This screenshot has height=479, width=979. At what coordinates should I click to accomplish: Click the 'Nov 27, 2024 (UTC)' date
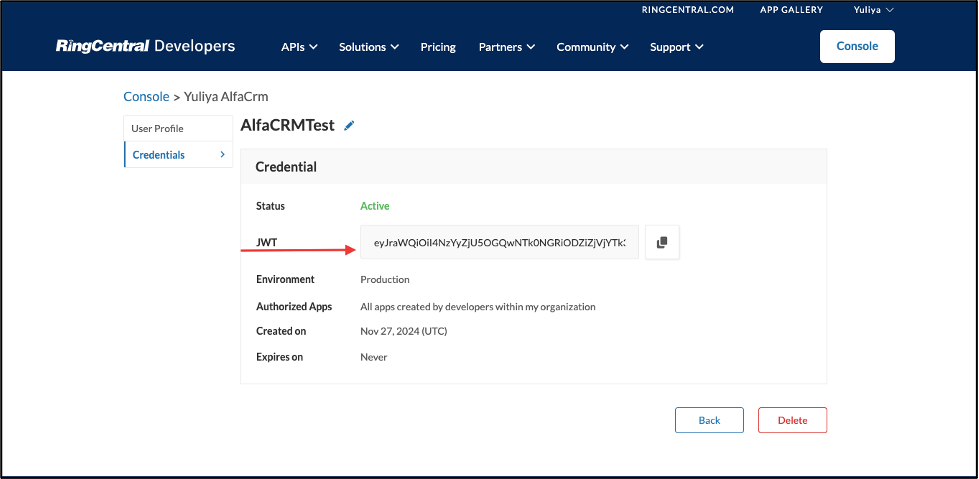[403, 332]
